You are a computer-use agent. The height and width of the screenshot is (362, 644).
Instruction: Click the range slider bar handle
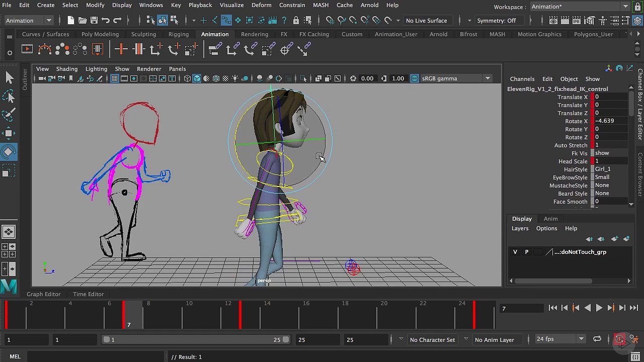coord(196,339)
